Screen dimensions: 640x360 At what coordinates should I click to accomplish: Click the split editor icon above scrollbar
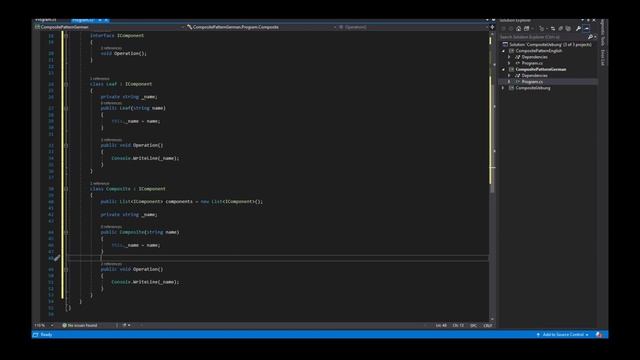point(492,27)
